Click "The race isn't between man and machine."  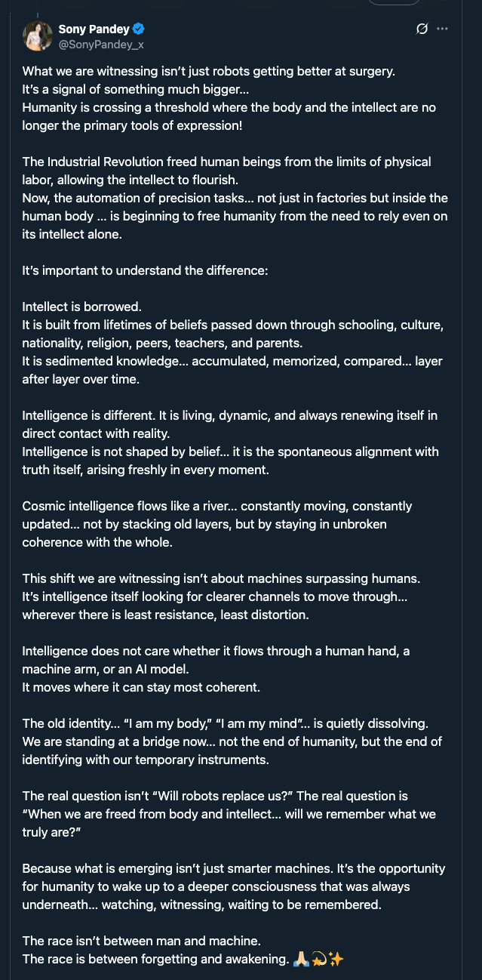(141, 941)
